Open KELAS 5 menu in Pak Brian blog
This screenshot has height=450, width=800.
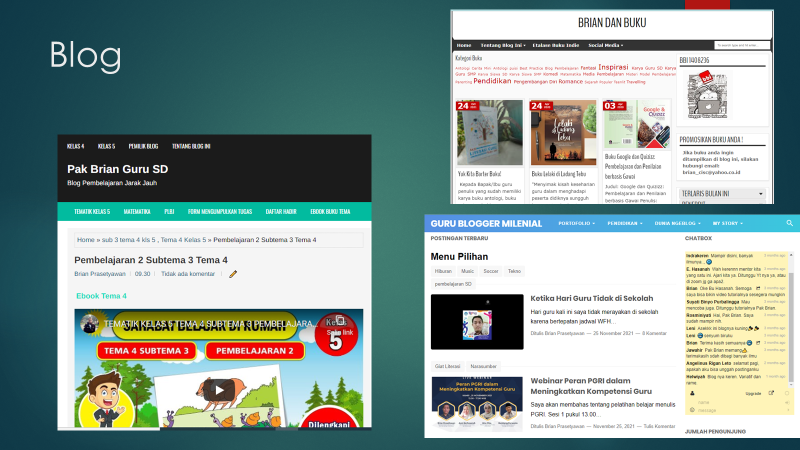(x=106, y=146)
